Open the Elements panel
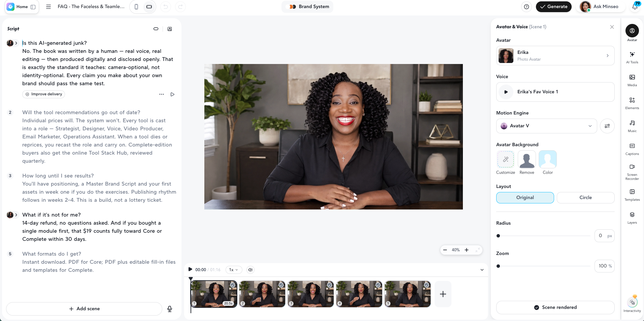Image resolution: width=644 pixels, height=321 pixels. click(x=632, y=103)
